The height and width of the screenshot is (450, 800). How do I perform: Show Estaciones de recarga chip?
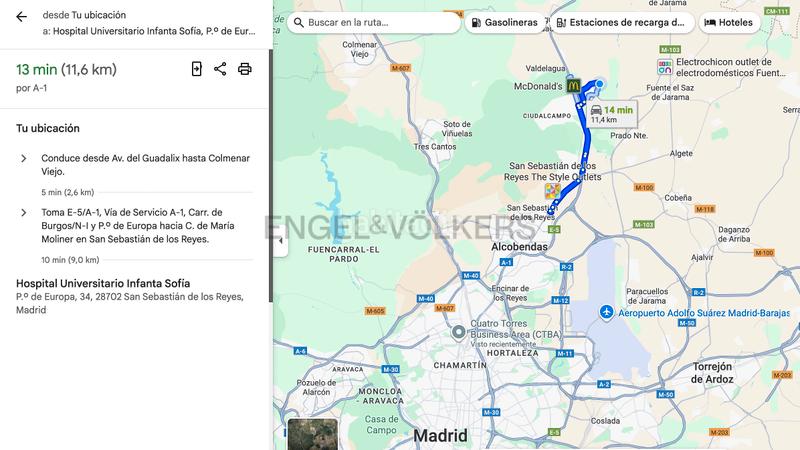pyautogui.click(x=621, y=22)
